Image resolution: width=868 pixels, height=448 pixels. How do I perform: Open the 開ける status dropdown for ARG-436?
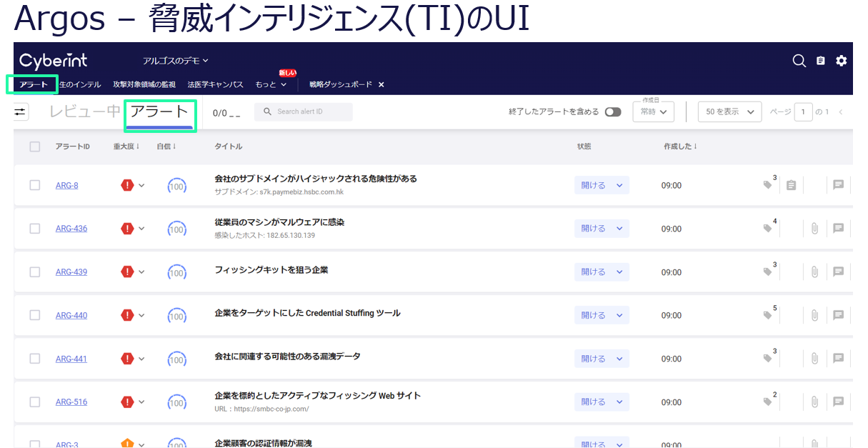coord(602,229)
